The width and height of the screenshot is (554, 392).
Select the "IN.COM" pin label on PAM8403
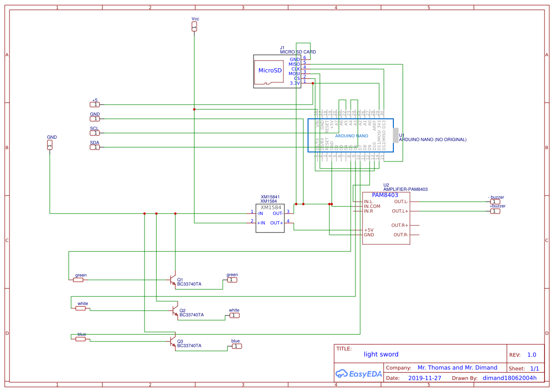coord(372,206)
